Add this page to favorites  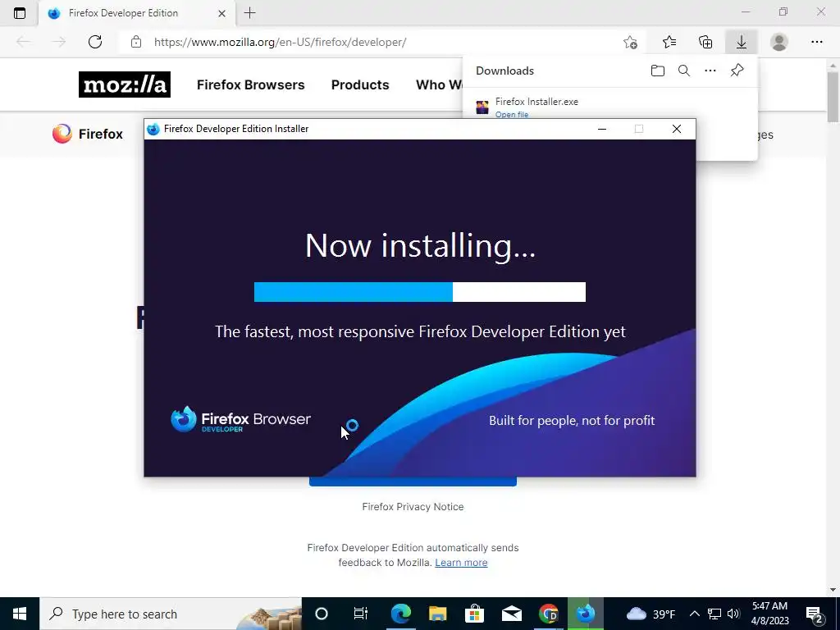click(630, 42)
